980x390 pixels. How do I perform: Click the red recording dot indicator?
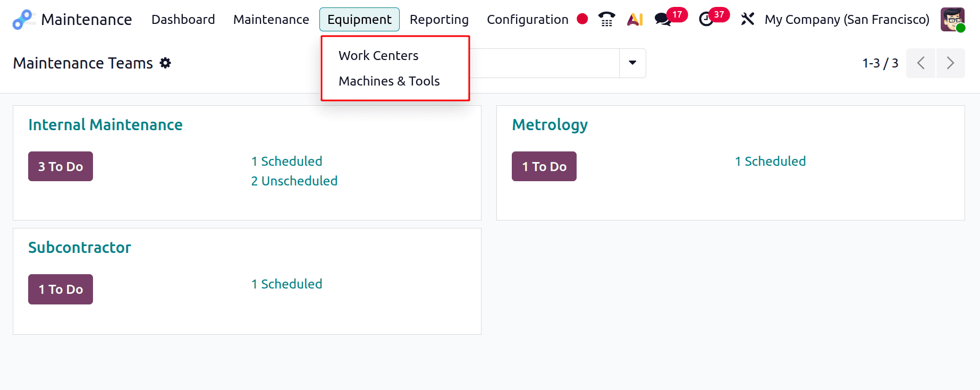[x=582, y=19]
